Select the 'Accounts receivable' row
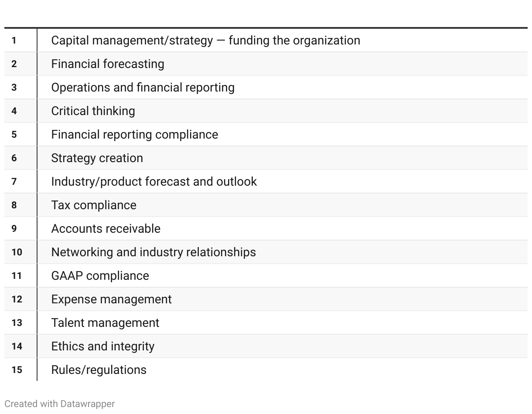532x414 pixels. coord(266,228)
